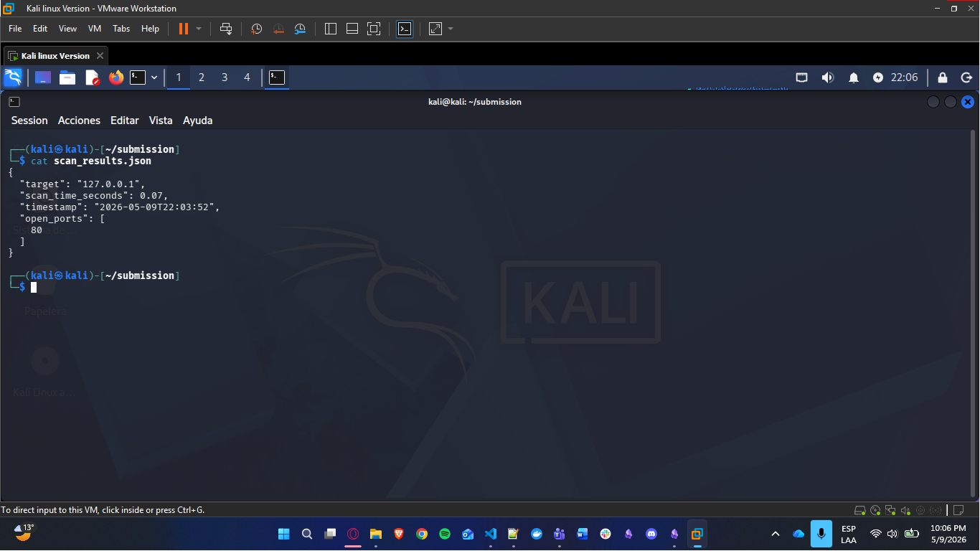Open the Kali applications menu
980x551 pixels.
(13, 77)
